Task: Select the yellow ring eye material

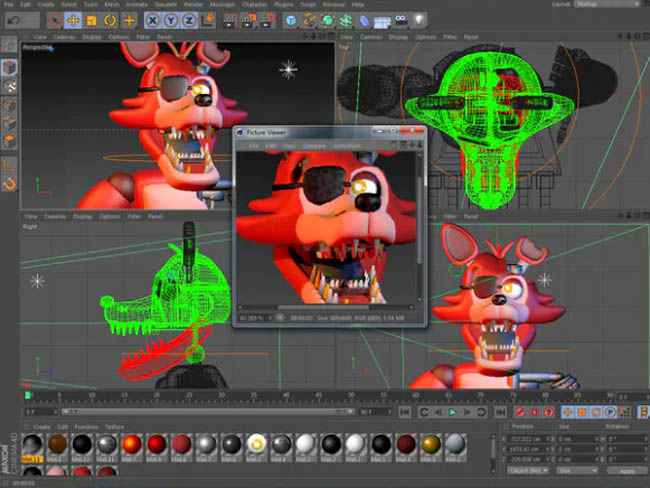Action: point(256,444)
